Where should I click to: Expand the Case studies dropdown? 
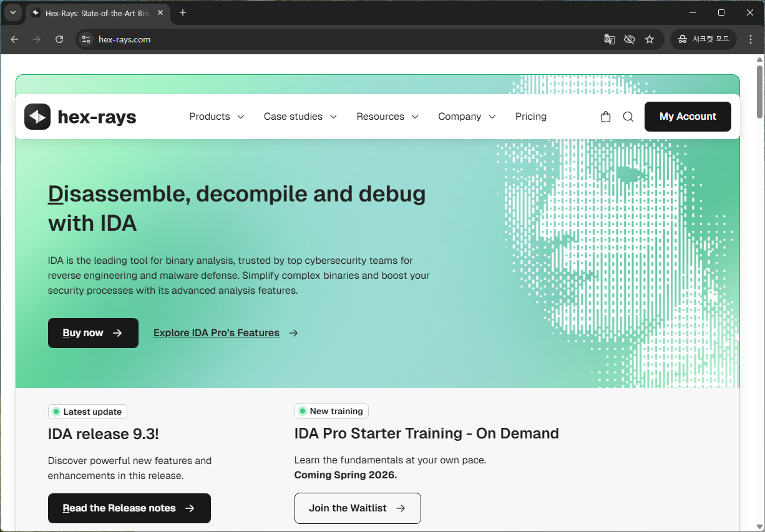(x=300, y=117)
